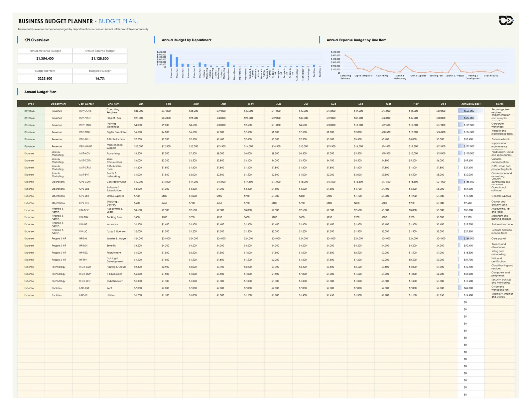This screenshot has height=411, width=532.
Task: Select the 16.7% budgeted margin value
Action: coord(100,78)
